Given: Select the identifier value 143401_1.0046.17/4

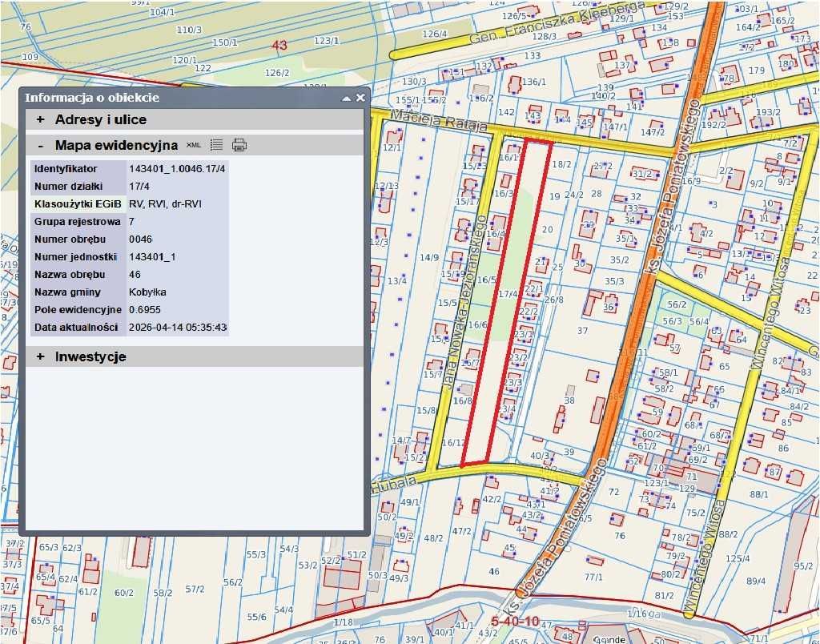Looking at the screenshot, I should click(177, 169).
